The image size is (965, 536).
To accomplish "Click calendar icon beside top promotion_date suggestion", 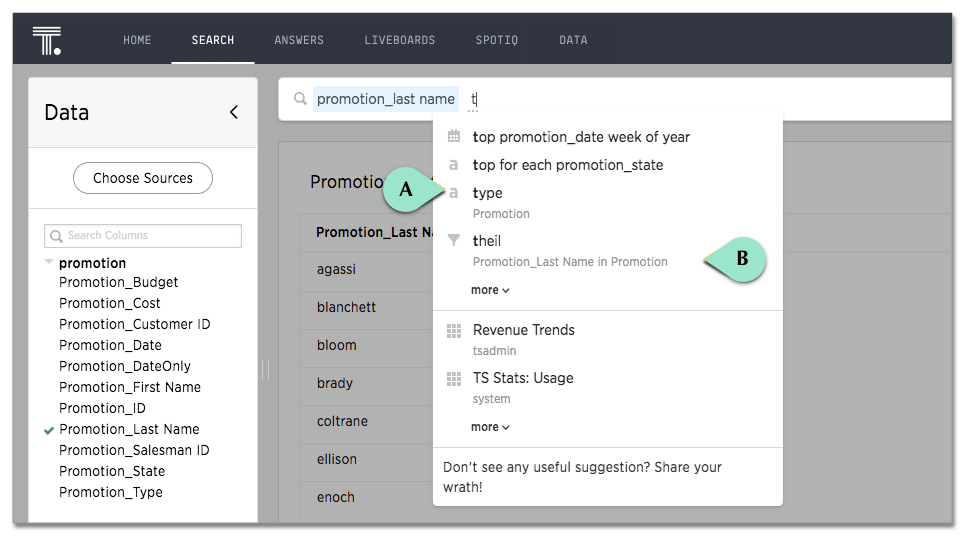I will [x=454, y=137].
